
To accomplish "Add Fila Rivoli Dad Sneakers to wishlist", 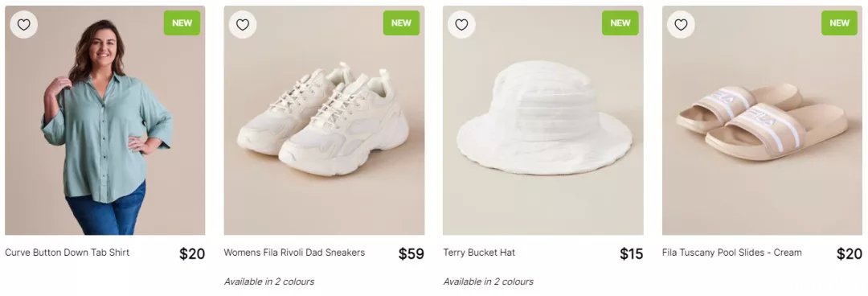I will click(x=243, y=24).
